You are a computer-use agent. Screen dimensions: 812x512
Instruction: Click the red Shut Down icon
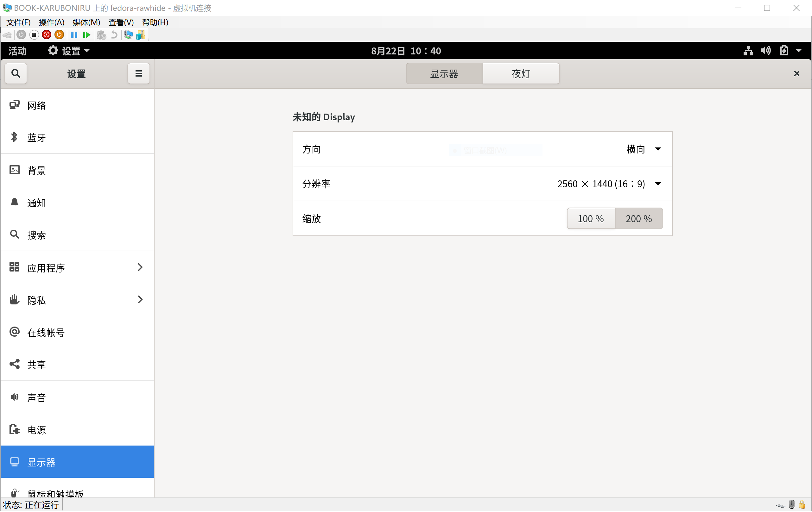click(47, 35)
